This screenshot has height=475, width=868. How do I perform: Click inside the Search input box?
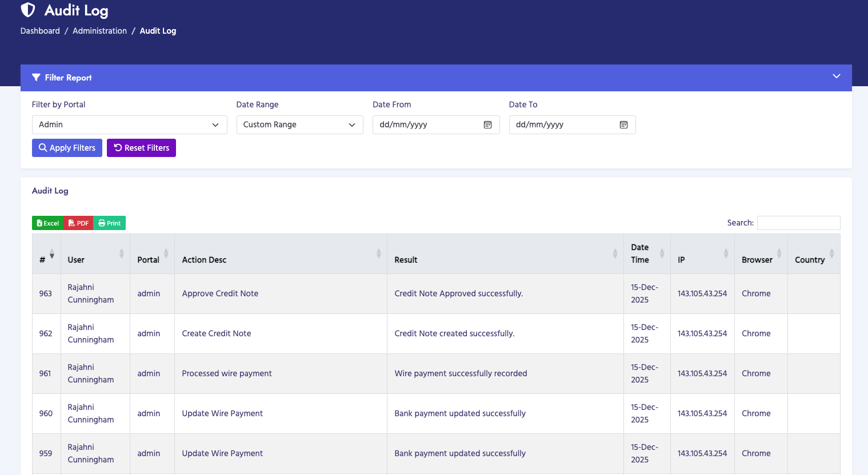(x=798, y=223)
